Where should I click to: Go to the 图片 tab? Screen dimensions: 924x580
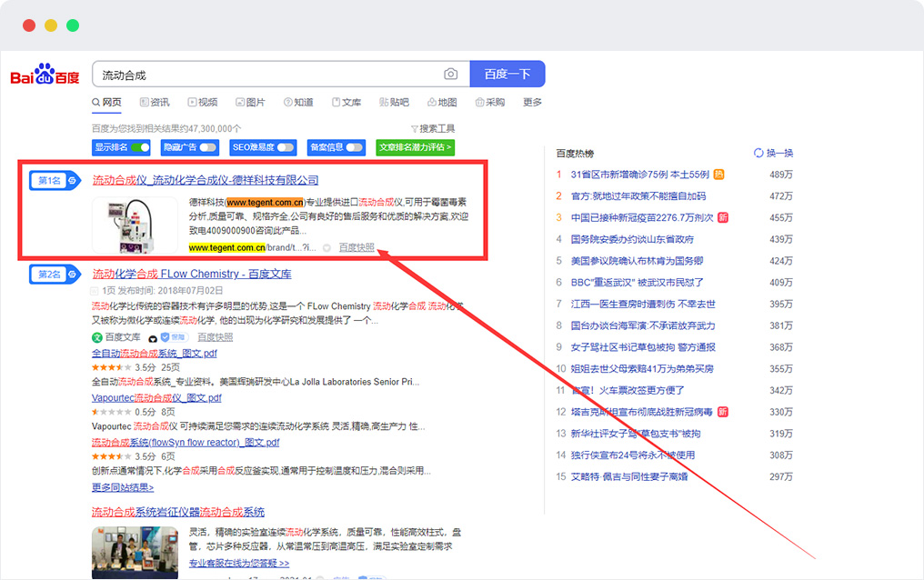250,103
